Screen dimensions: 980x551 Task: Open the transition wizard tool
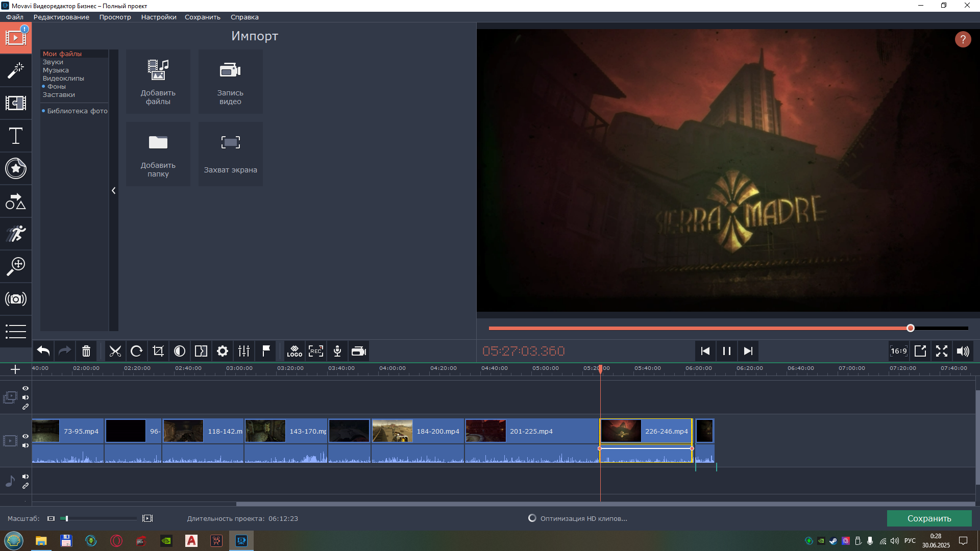tap(201, 351)
